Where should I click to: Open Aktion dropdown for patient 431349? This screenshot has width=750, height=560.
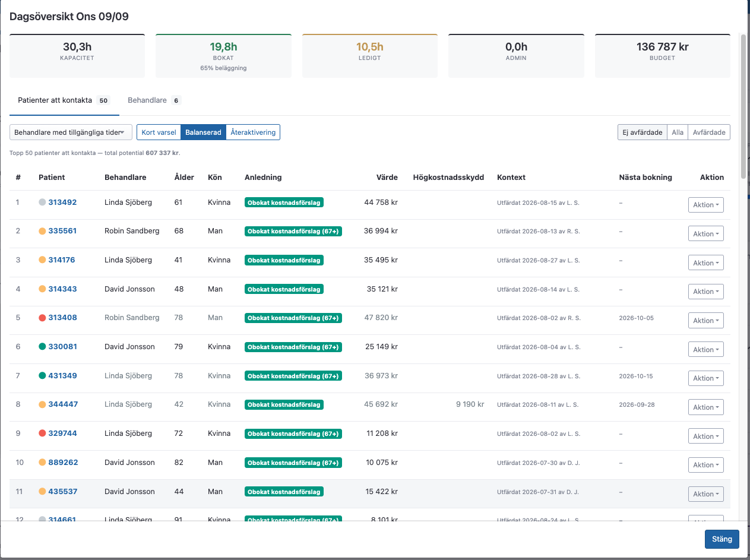(705, 378)
